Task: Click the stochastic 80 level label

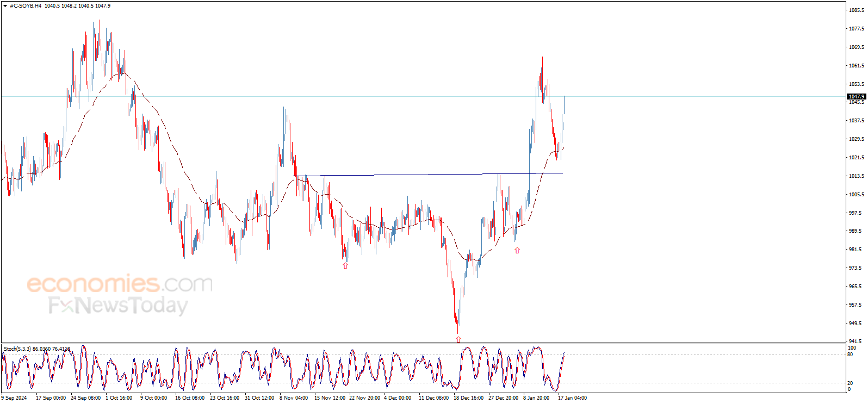Action: coord(850,355)
